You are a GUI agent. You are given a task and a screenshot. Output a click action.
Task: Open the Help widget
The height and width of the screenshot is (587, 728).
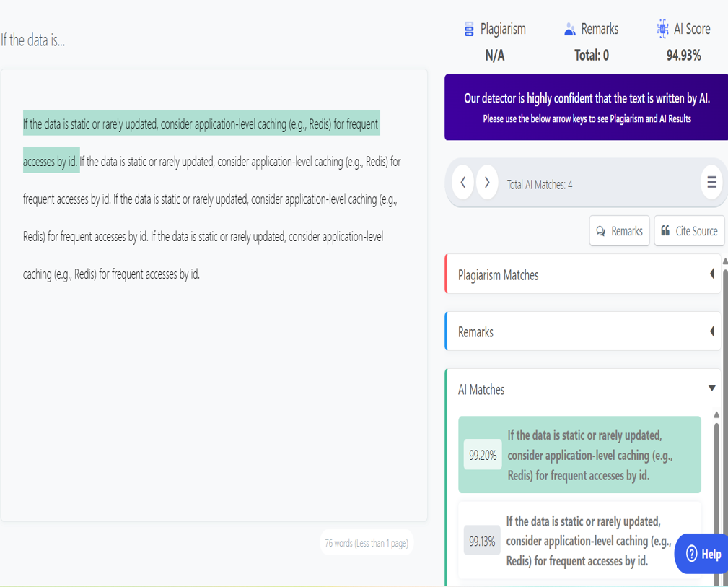[x=701, y=554]
